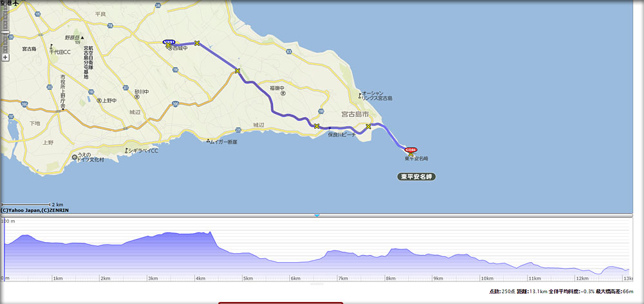Screen dimensions: 644x304
Task: Select yellow X waypoint nearest START marker
Action: click(x=197, y=43)
